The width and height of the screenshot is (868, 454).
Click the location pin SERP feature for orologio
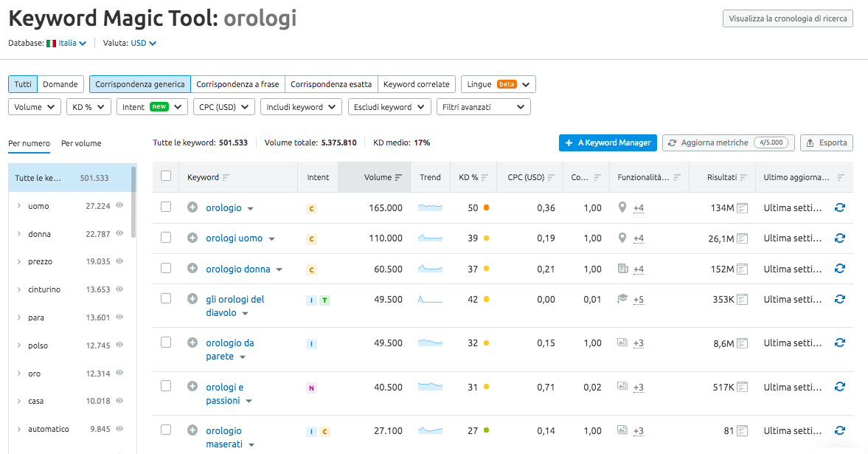point(622,208)
